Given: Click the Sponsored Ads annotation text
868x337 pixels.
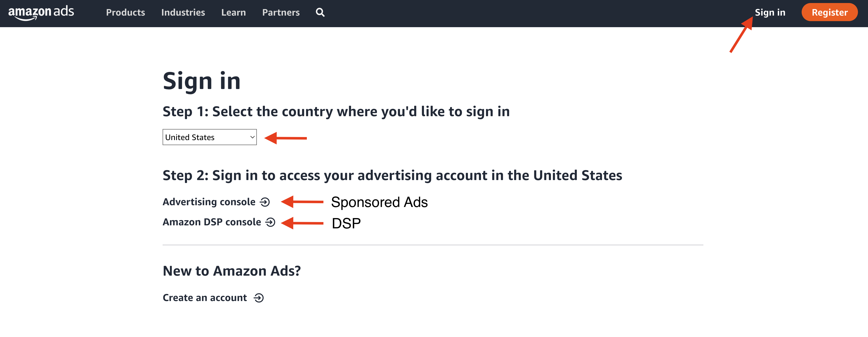Looking at the screenshot, I should coord(379,202).
